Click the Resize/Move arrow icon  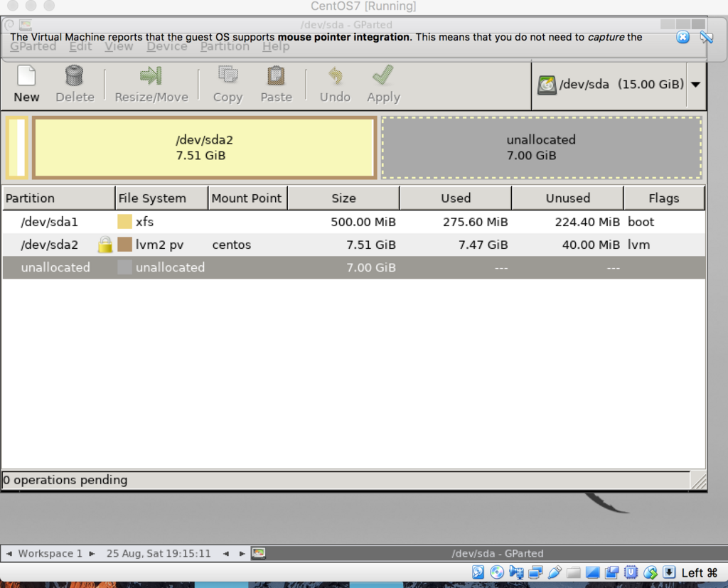point(151,75)
